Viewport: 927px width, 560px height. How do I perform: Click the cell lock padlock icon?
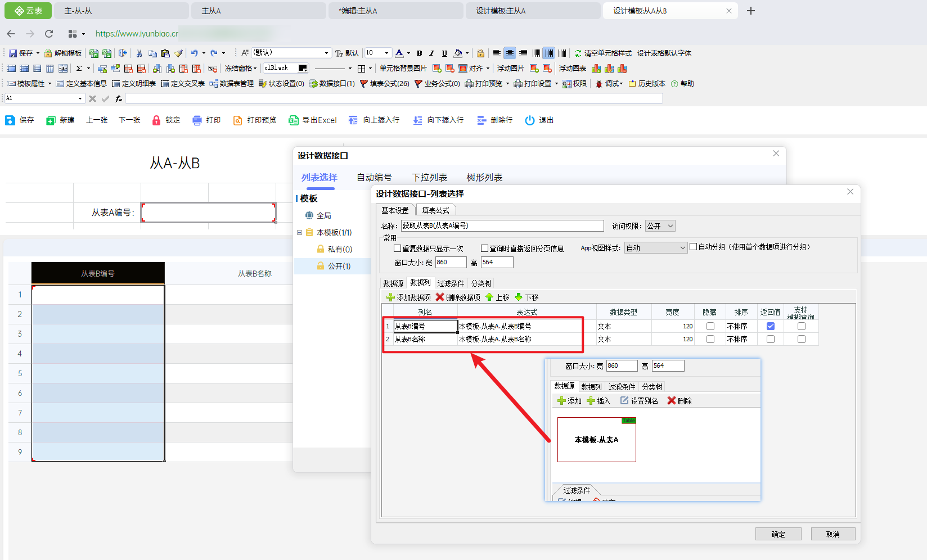480,53
